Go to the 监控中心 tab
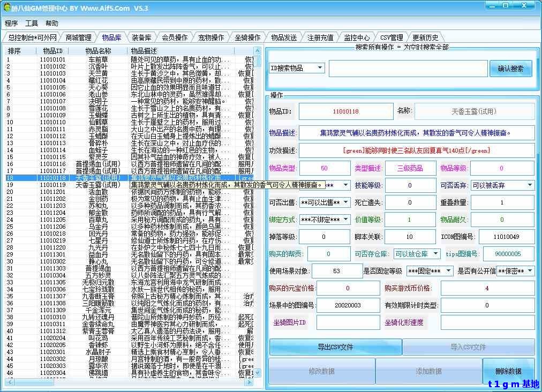 (356, 37)
